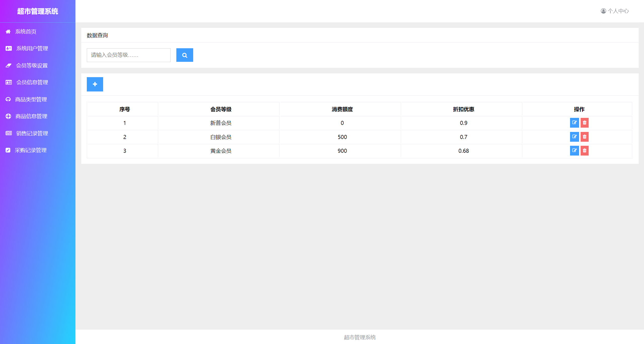This screenshot has width=644, height=344.
Task: Click the plus icon to add a level
Action: (95, 84)
